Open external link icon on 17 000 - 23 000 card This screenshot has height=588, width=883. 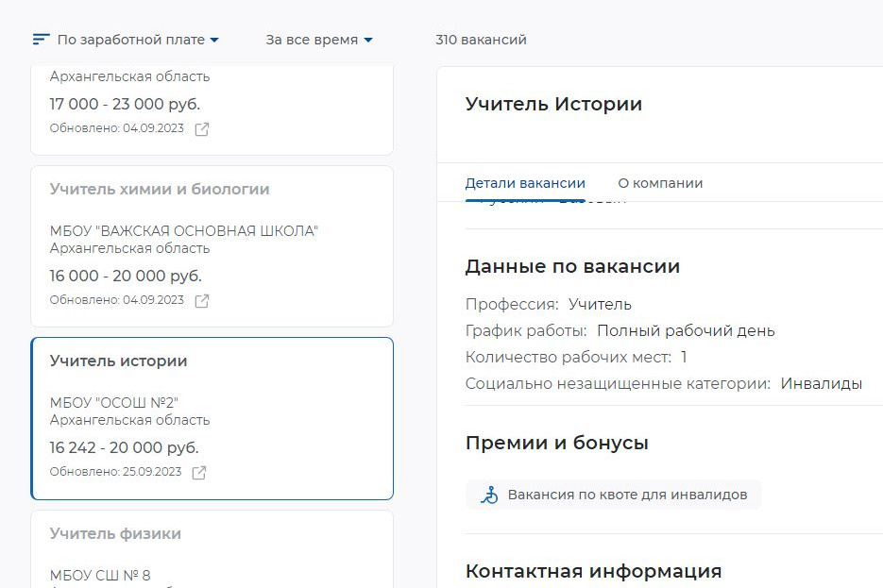pyautogui.click(x=201, y=129)
